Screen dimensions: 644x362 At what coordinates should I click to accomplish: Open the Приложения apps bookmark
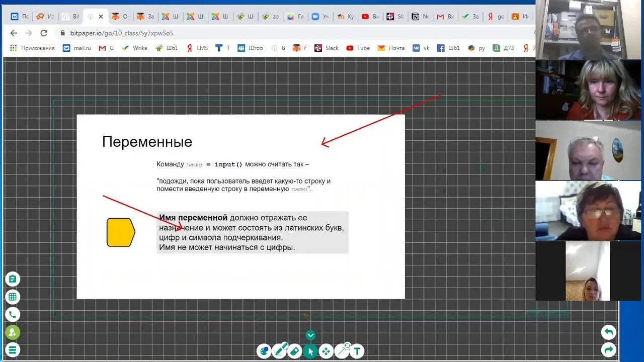point(33,48)
